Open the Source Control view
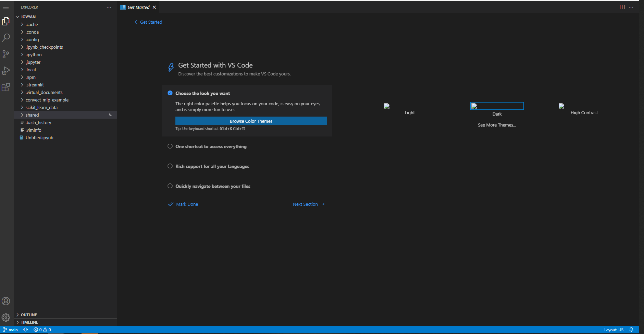The width and height of the screenshot is (644, 334). pyautogui.click(x=6, y=54)
